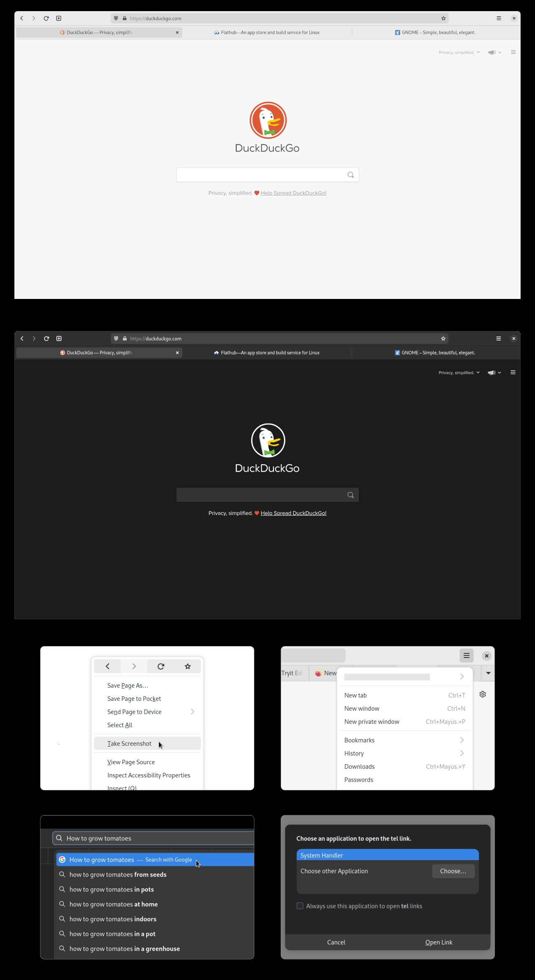Image resolution: width=535 pixels, height=980 pixels.
Task: Choose "New private window" from the menu
Action: pos(405,722)
